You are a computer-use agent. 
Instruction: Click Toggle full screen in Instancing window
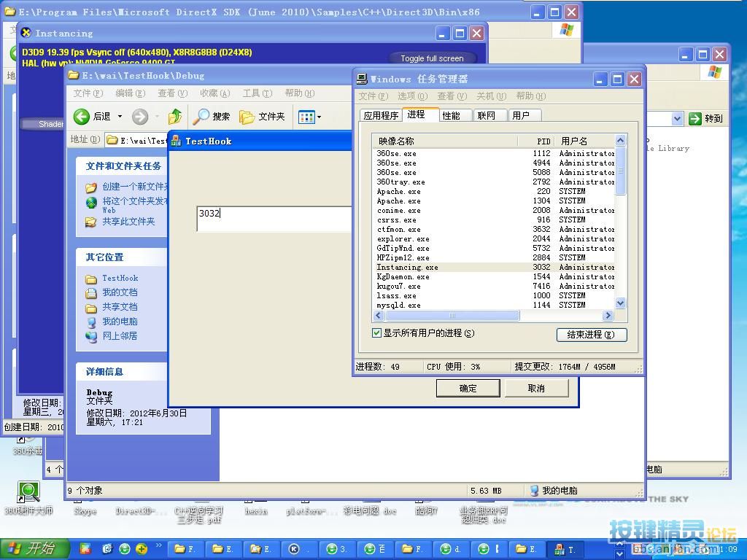click(432, 58)
